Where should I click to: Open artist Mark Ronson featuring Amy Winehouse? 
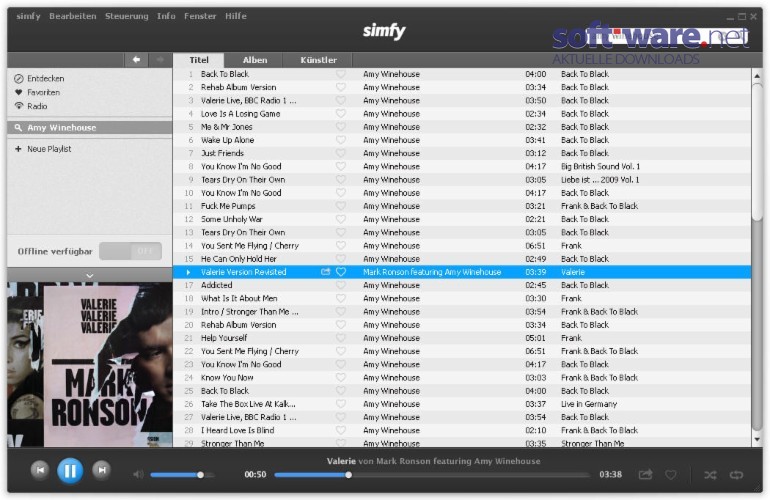(432, 272)
